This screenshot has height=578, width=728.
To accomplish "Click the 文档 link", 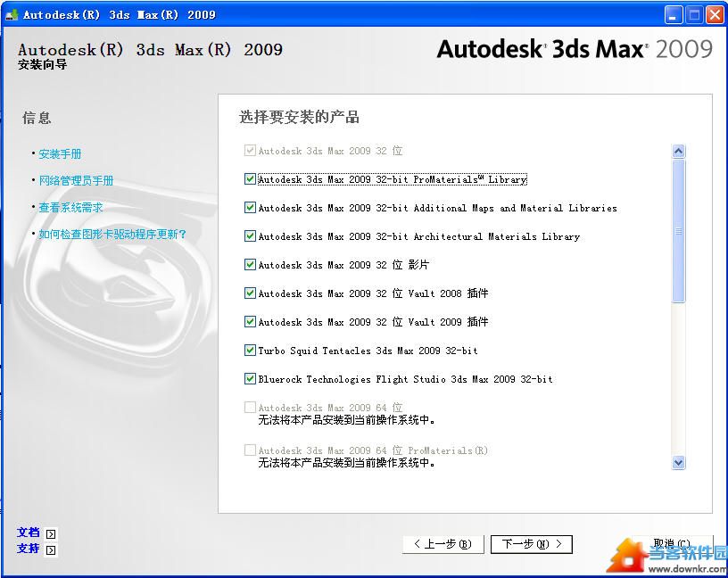I will 29,533.
